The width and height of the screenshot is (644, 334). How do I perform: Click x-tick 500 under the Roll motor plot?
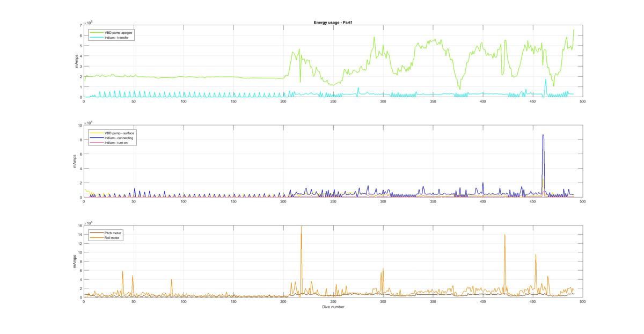[582, 302]
